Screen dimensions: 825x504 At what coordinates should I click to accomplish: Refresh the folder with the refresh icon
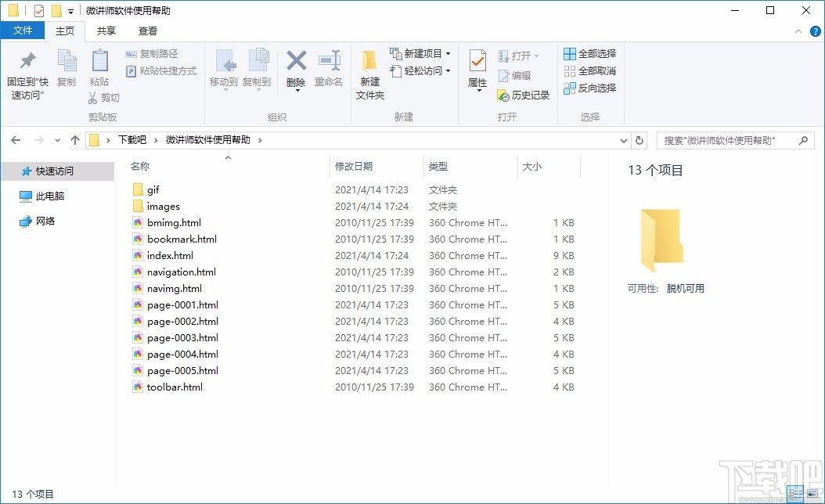click(x=639, y=140)
